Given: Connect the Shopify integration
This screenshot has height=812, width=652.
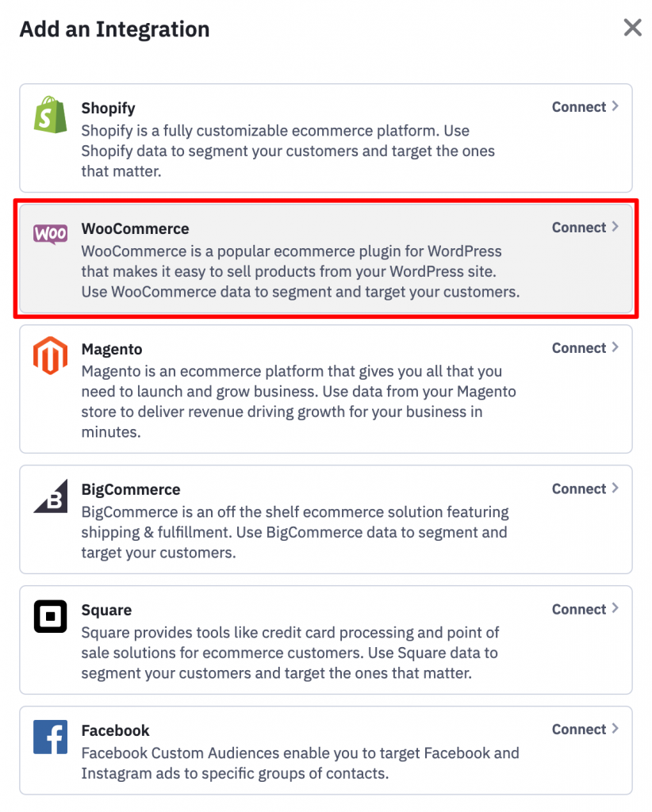Looking at the screenshot, I should coord(585,107).
